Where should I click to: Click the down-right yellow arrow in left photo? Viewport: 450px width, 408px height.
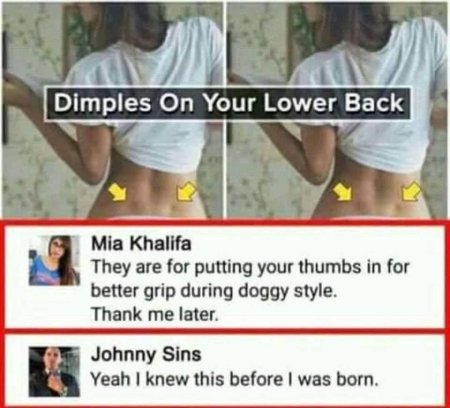pos(118,192)
